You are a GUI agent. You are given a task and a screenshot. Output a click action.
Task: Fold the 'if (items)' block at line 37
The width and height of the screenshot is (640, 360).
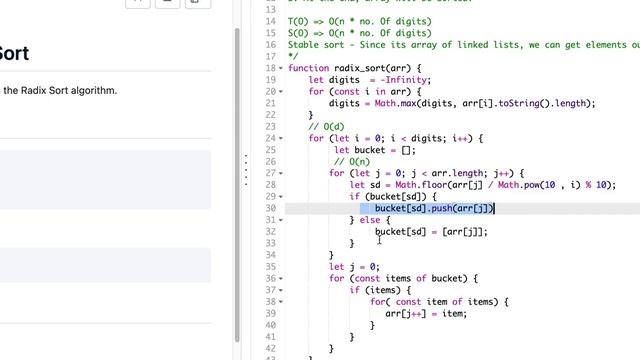281,290
